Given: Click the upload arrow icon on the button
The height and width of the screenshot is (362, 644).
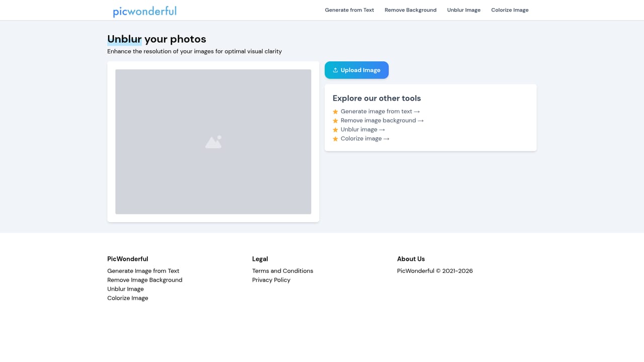Looking at the screenshot, I should click(x=335, y=70).
